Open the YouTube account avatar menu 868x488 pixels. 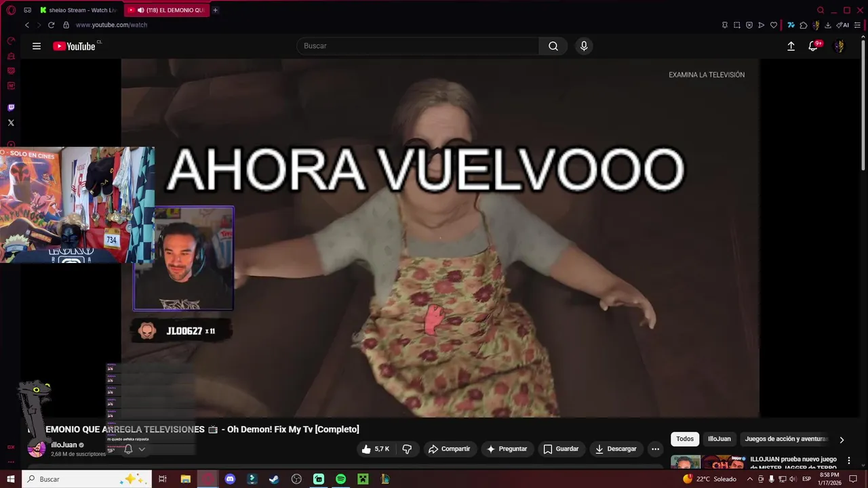840,46
